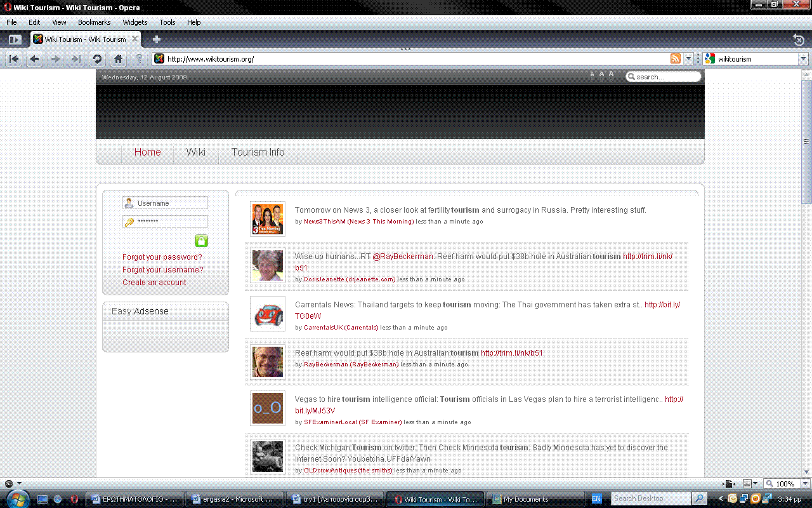The width and height of the screenshot is (812, 508).
Task: Toggle the Opera panels sidebar button
Action: click(15, 39)
